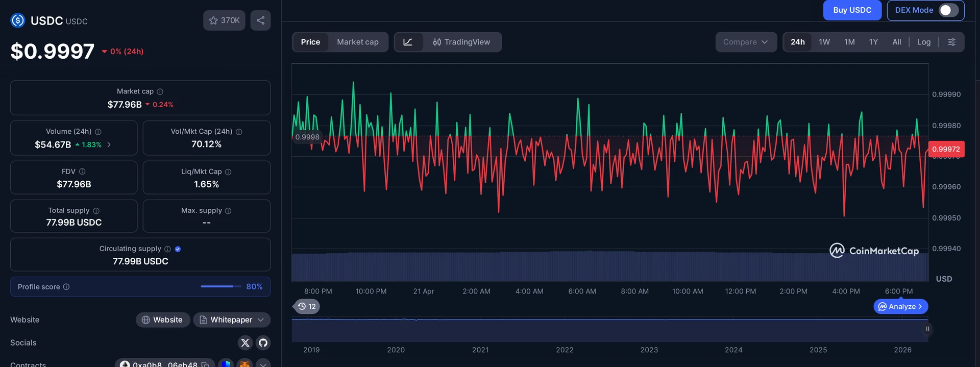Select the Price tab
Screen dimensions: 980x367
click(x=310, y=42)
